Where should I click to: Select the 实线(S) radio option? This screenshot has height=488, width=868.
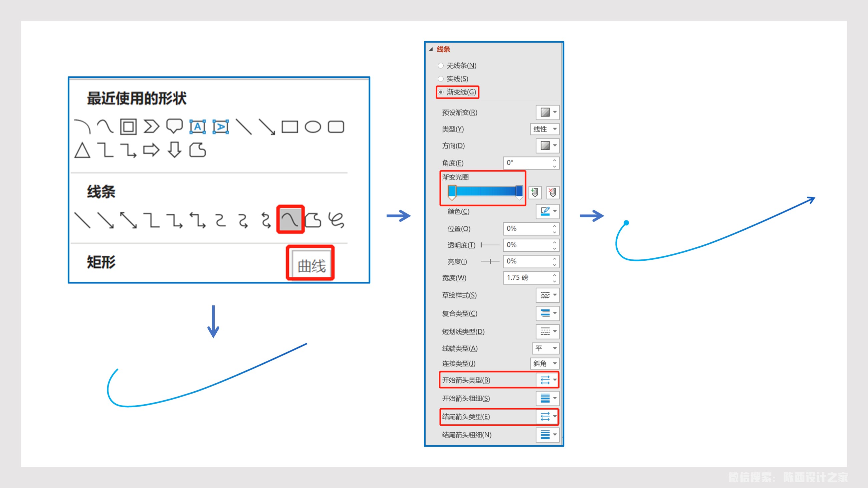tap(441, 79)
